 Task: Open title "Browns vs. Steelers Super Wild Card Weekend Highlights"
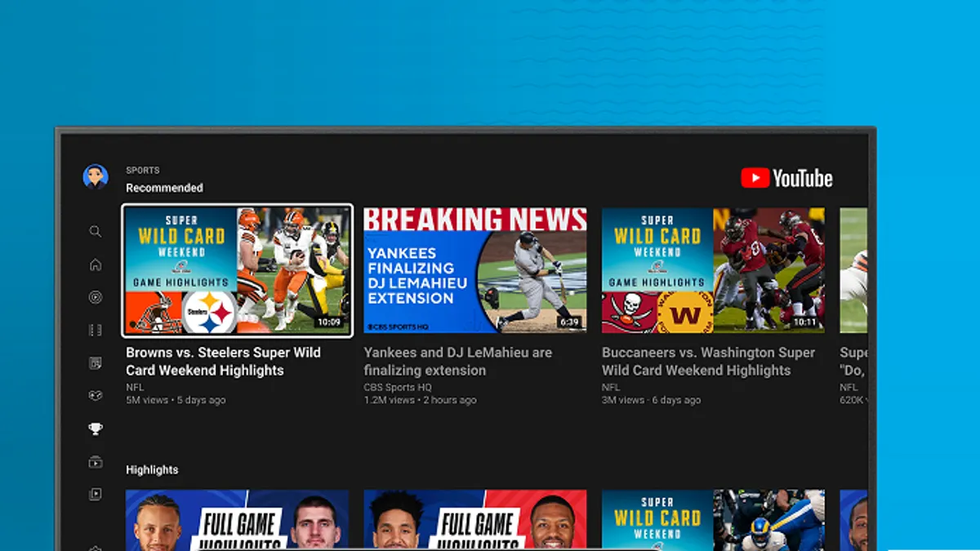[223, 362]
